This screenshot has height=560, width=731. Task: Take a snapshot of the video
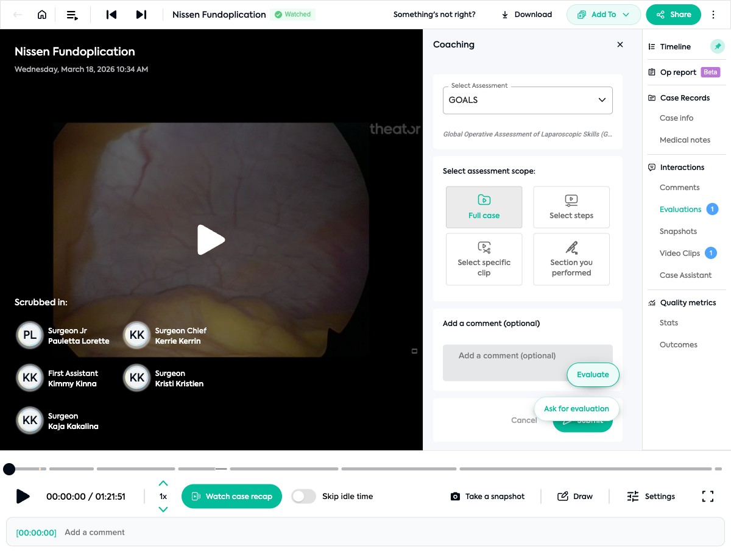click(x=487, y=496)
